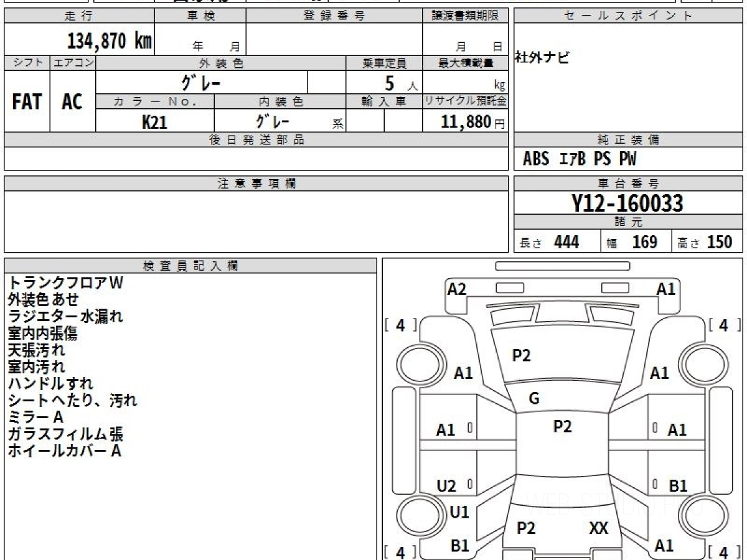The width and height of the screenshot is (747, 560).
Task: Click the 室内汚れ note line
Action: coord(36,366)
